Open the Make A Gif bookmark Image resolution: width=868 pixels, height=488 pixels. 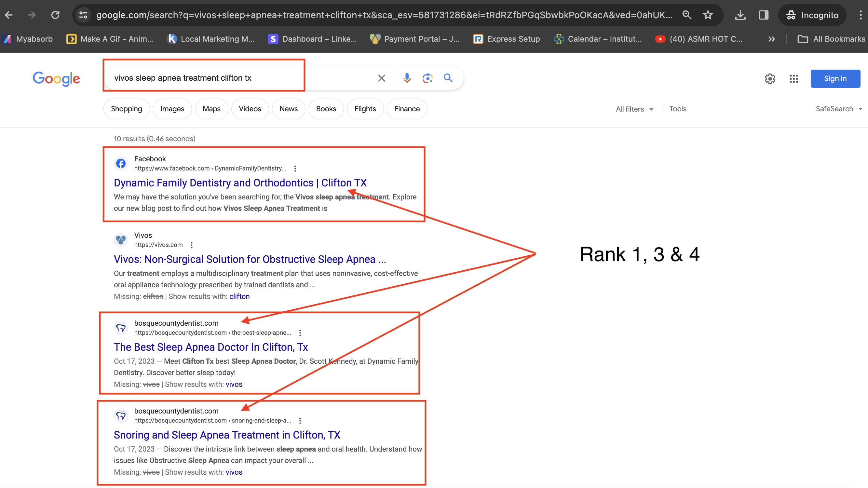point(110,39)
